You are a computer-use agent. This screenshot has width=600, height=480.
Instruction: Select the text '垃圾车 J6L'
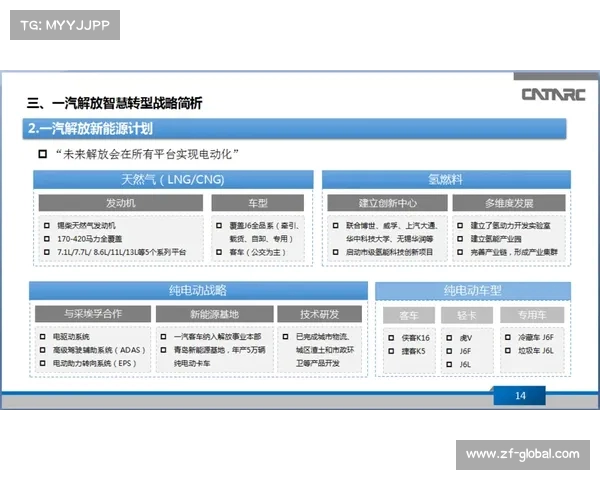536,351
